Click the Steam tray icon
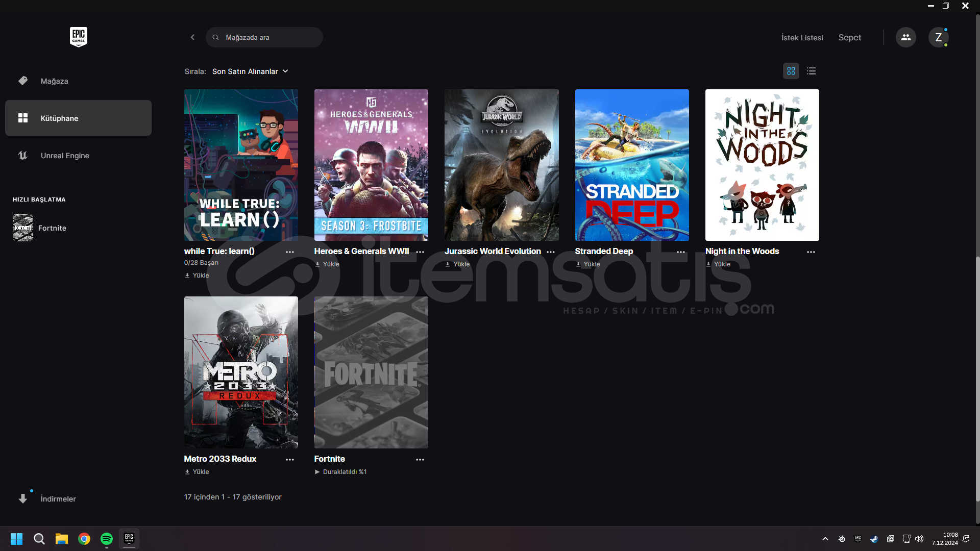Image resolution: width=980 pixels, height=551 pixels. point(874,539)
